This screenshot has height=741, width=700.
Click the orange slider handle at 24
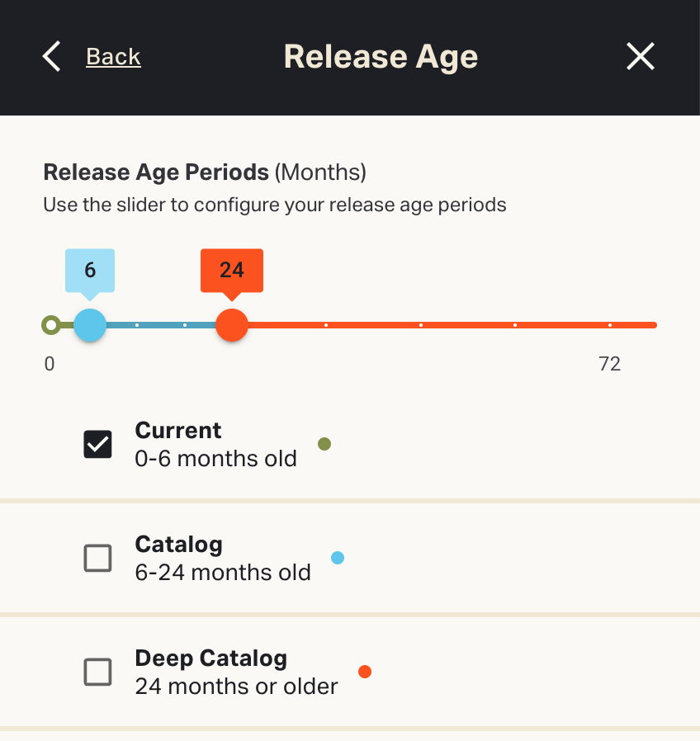[x=232, y=325]
